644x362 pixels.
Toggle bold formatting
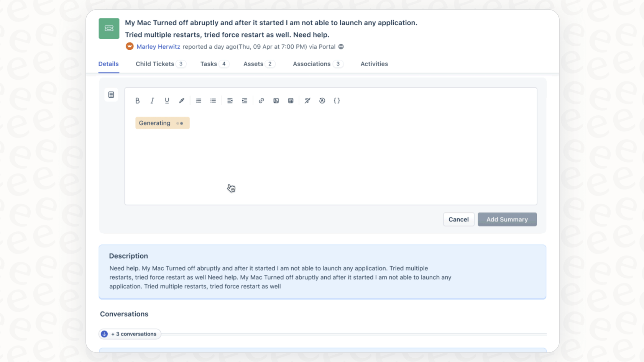click(x=138, y=100)
